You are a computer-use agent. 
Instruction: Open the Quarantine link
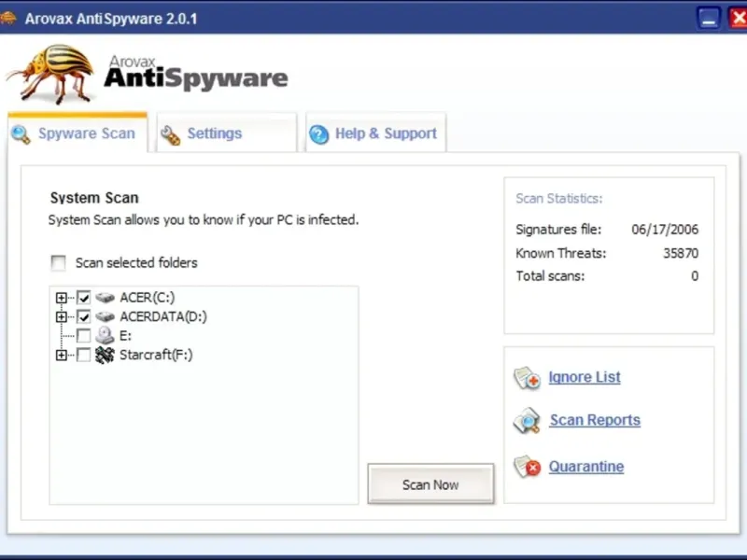click(586, 467)
